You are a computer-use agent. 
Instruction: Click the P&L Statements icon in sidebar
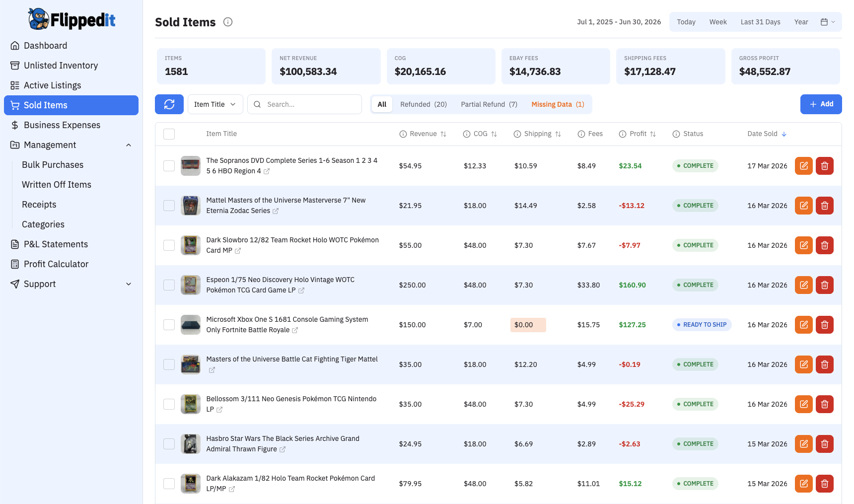[x=14, y=244]
